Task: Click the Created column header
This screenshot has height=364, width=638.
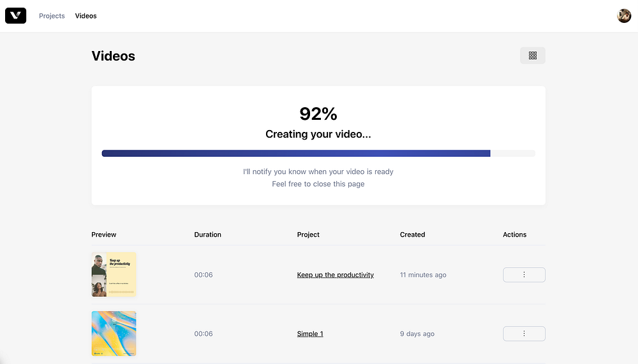Action: (x=412, y=235)
